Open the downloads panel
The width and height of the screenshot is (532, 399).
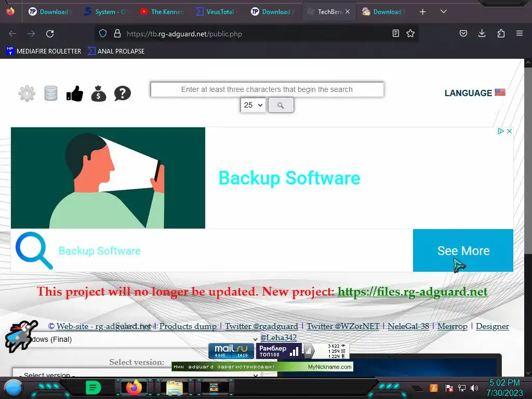[482, 33]
